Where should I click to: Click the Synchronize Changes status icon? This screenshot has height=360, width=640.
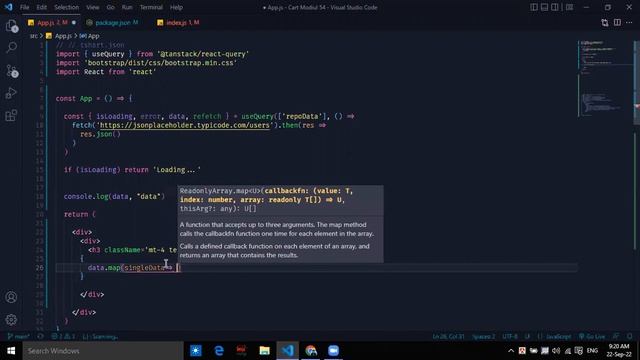coord(40,337)
